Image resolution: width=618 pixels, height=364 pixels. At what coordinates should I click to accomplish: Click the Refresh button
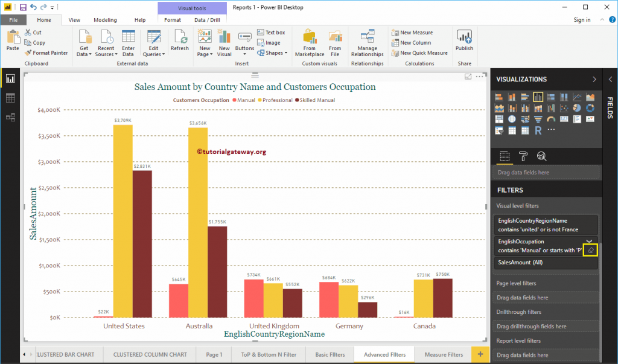[x=179, y=40]
